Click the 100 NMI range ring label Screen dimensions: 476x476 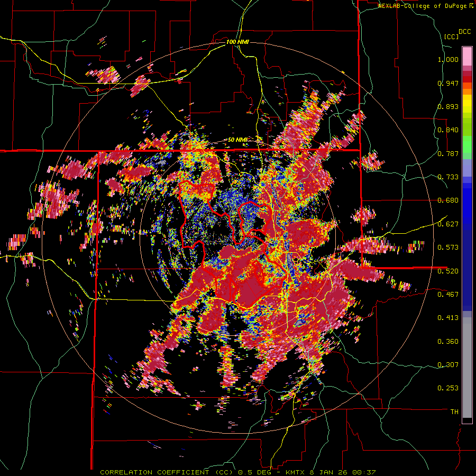pyautogui.click(x=237, y=42)
